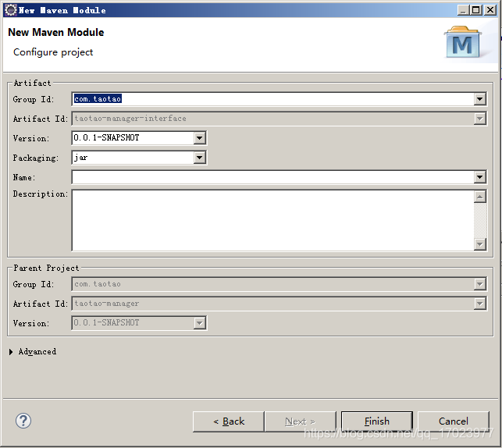
Task: Open the Version 0.0.1-SNAPSHOT dropdown in Artifact
Action: 199,138
